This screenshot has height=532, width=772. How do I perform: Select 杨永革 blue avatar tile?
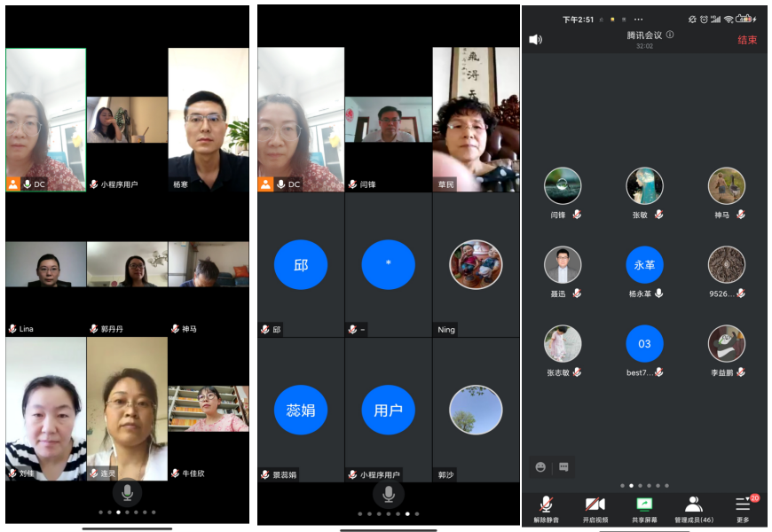click(x=644, y=265)
